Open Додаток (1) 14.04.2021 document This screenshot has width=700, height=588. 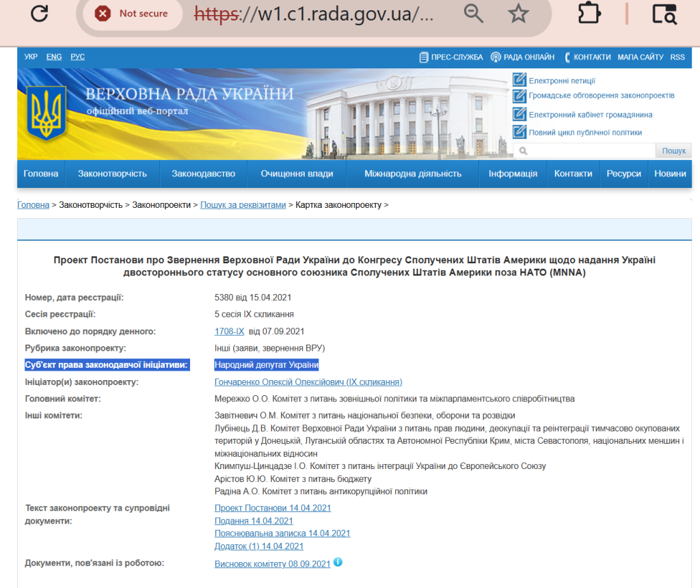(259, 546)
